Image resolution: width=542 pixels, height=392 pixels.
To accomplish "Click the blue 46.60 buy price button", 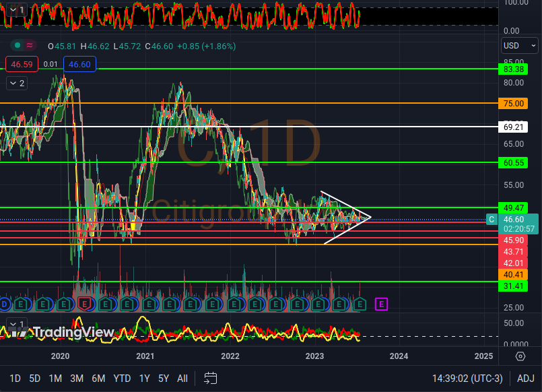I will pos(79,64).
